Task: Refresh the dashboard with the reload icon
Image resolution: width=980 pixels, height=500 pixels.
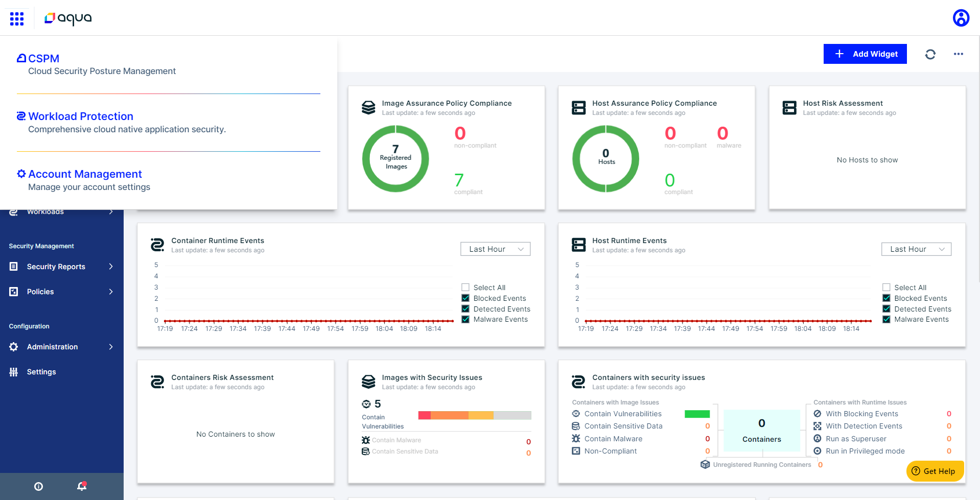Action: [x=930, y=54]
